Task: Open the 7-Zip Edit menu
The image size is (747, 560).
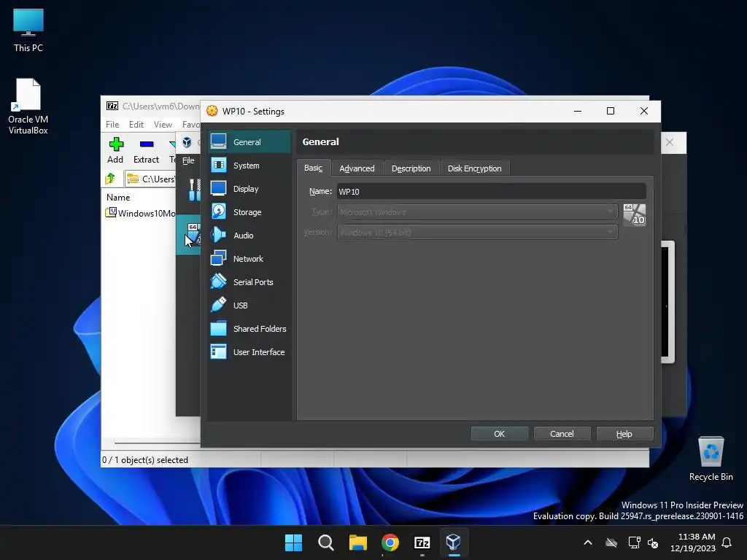Action: [136, 124]
